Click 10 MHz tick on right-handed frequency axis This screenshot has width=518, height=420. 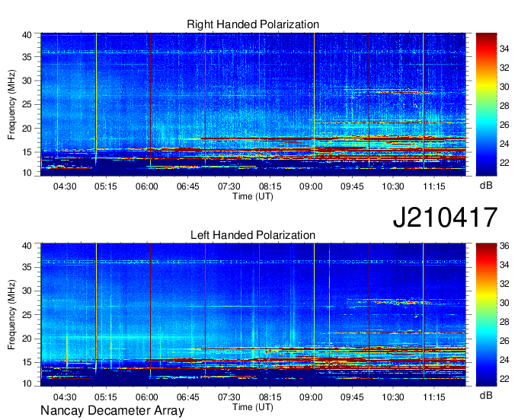(27, 173)
